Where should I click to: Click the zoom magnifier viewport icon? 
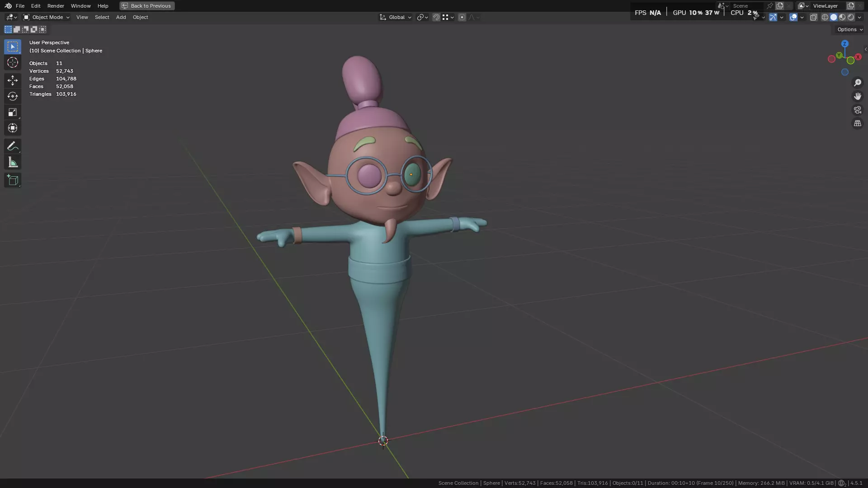[858, 83]
